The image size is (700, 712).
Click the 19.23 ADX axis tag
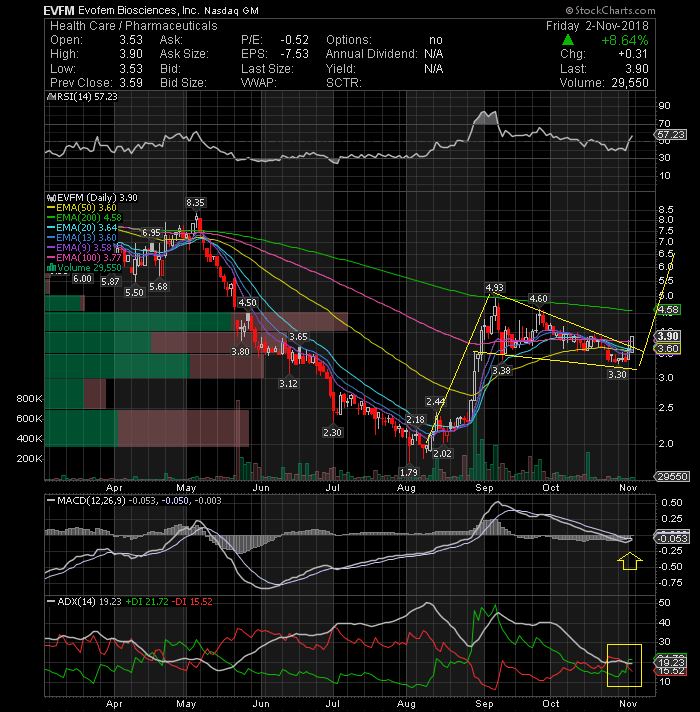670,663
